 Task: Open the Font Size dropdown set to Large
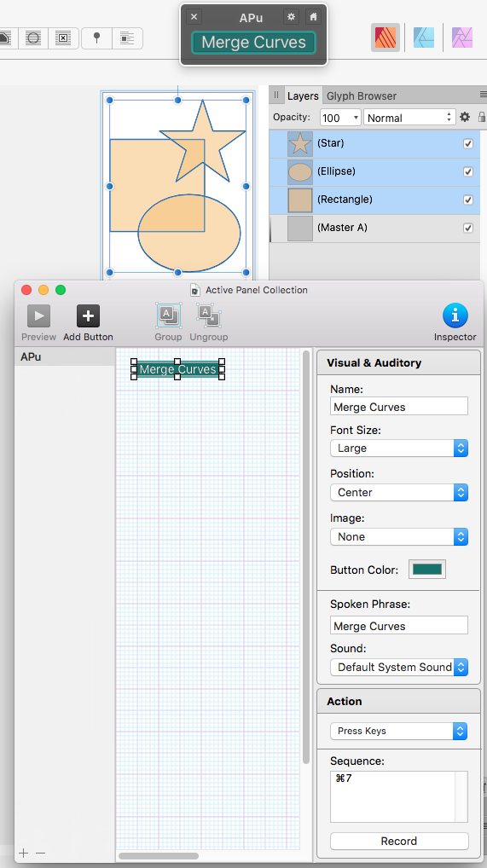coord(399,448)
